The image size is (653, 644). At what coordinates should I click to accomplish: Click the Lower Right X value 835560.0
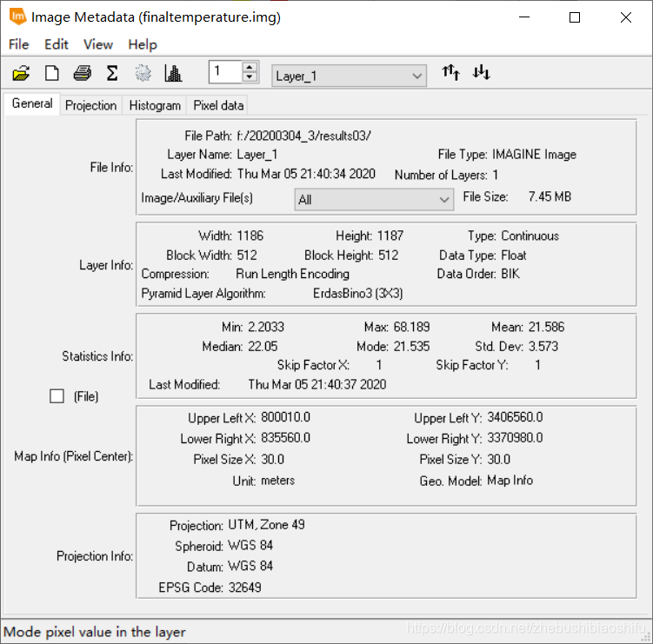[285, 438]
